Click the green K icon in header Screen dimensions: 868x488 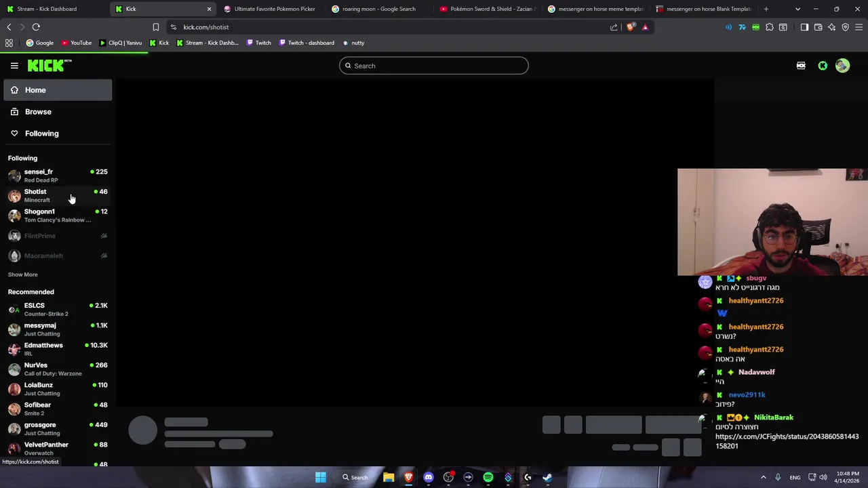(x=823, y=66)
